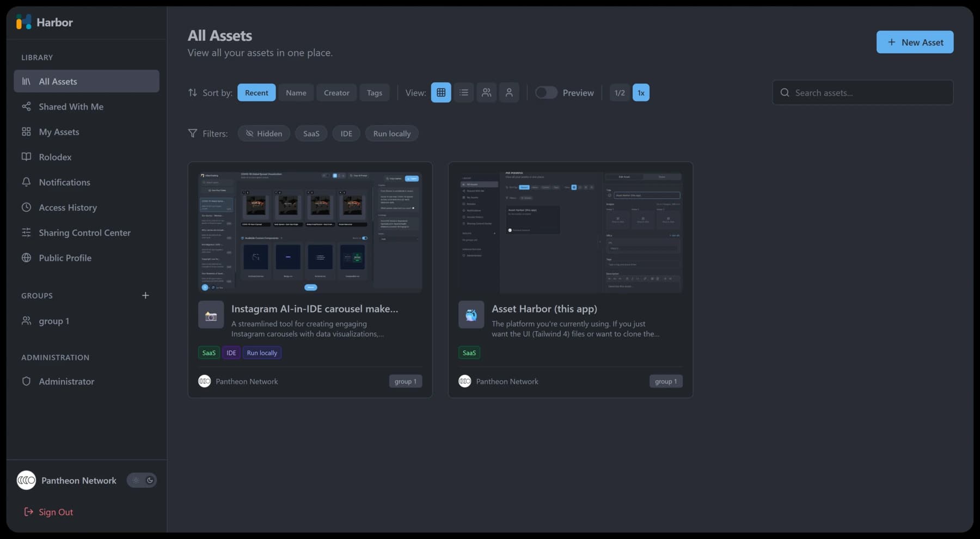
Task: Click the Harbor logo icon
Action: (x=24, y=22)
